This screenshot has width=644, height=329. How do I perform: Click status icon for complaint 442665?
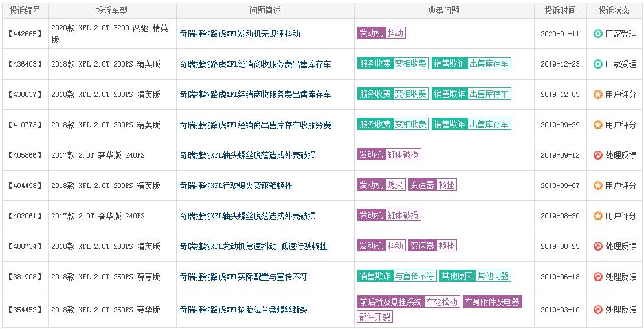click(598, 34)
